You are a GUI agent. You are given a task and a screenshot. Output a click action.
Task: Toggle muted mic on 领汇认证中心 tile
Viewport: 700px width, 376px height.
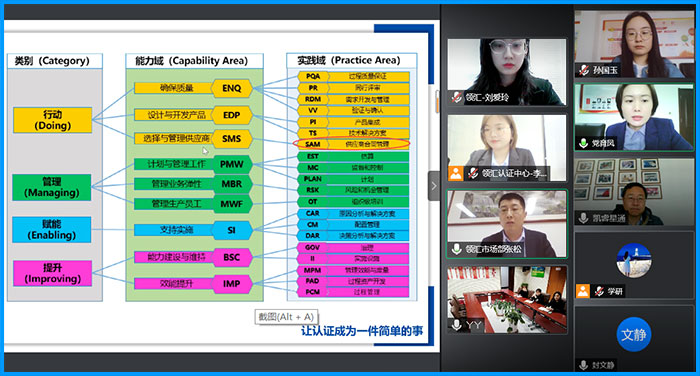pyautogui.click(x=473, y=173)
